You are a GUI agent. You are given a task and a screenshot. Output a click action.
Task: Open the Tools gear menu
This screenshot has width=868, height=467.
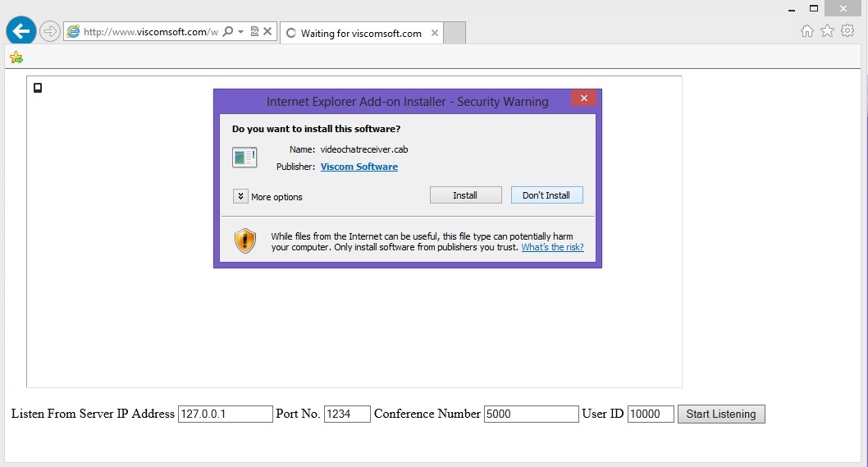coord(847,30)
